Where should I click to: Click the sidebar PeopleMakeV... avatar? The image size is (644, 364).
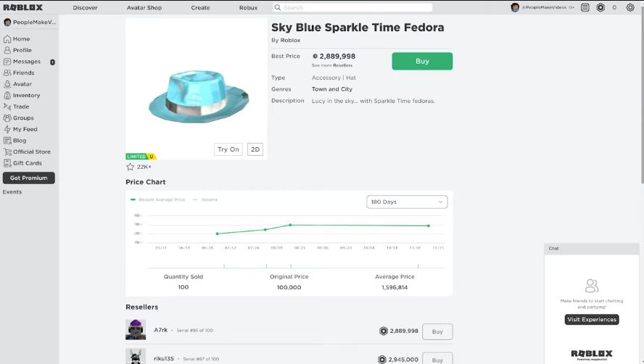tap(7, 22)
